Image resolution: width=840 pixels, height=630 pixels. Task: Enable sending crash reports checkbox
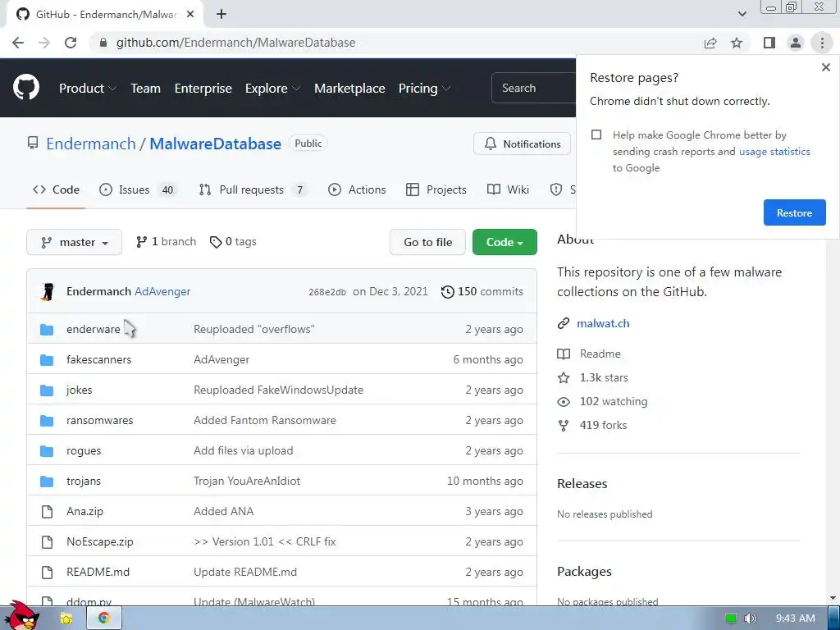596,135
